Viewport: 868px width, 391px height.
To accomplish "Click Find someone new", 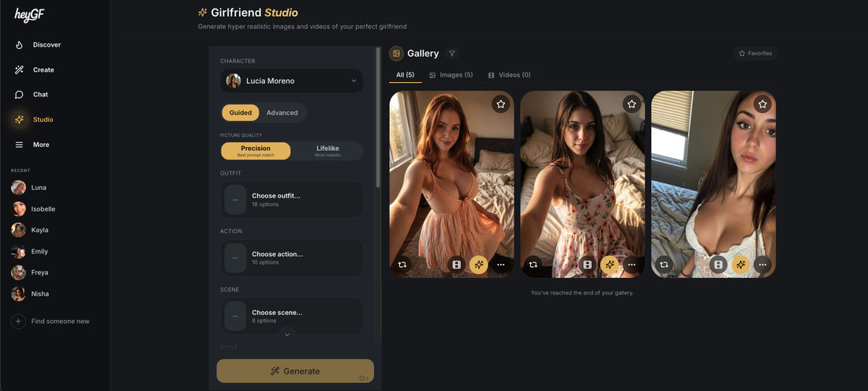I will [x=60, y=321].
